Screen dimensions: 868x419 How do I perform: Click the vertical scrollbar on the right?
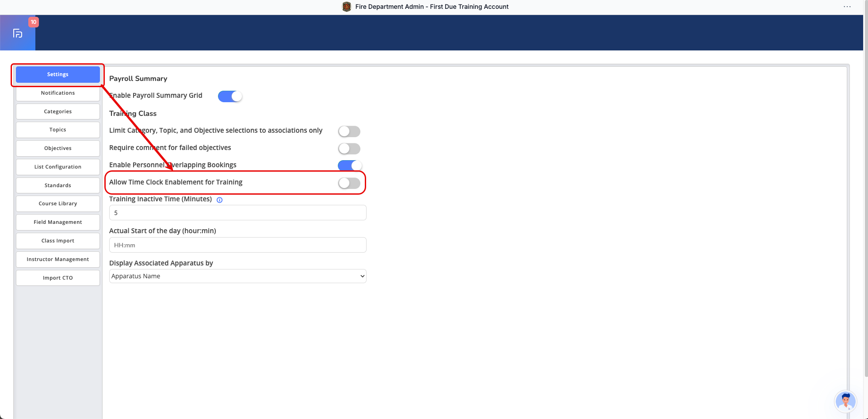(x=865, y=177)
